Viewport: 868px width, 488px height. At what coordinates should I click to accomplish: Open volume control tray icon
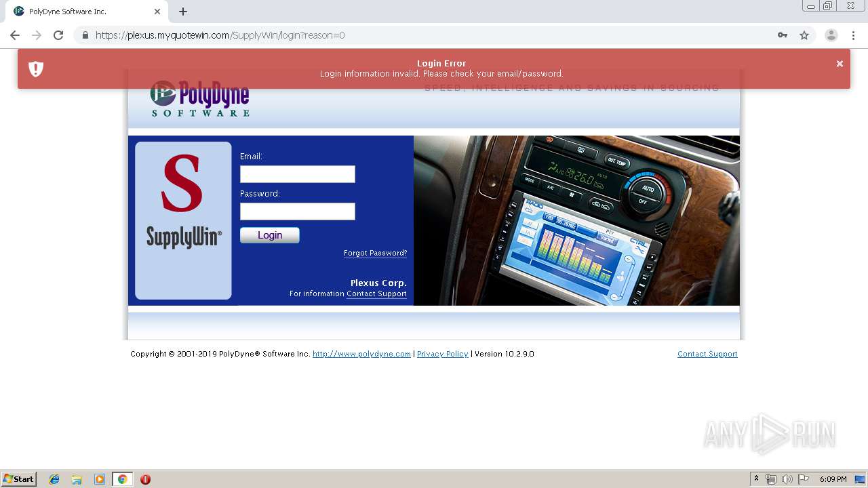(x=787, y=479)
